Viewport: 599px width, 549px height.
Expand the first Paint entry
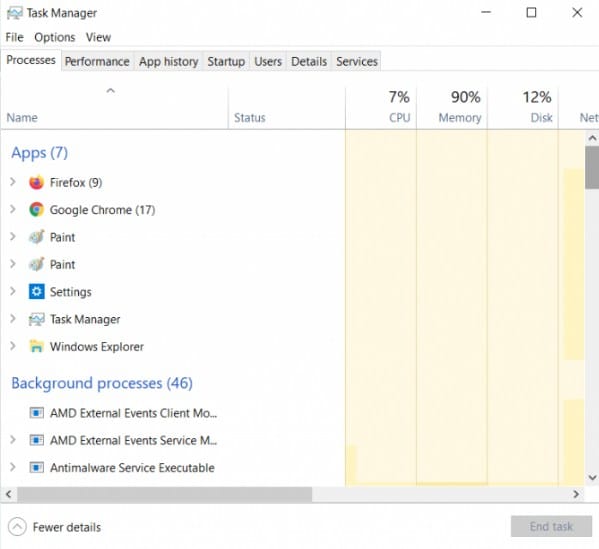pyautogui.click(x=13, y=236)
